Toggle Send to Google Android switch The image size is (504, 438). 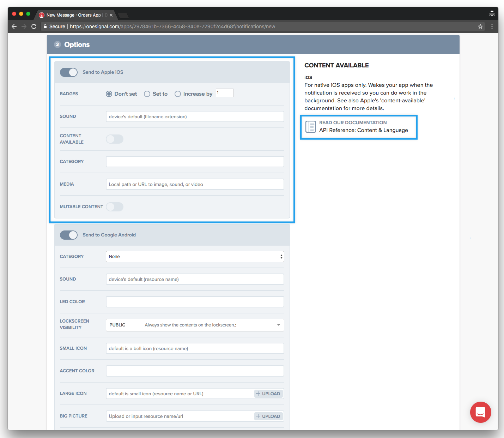pos(69,235)
